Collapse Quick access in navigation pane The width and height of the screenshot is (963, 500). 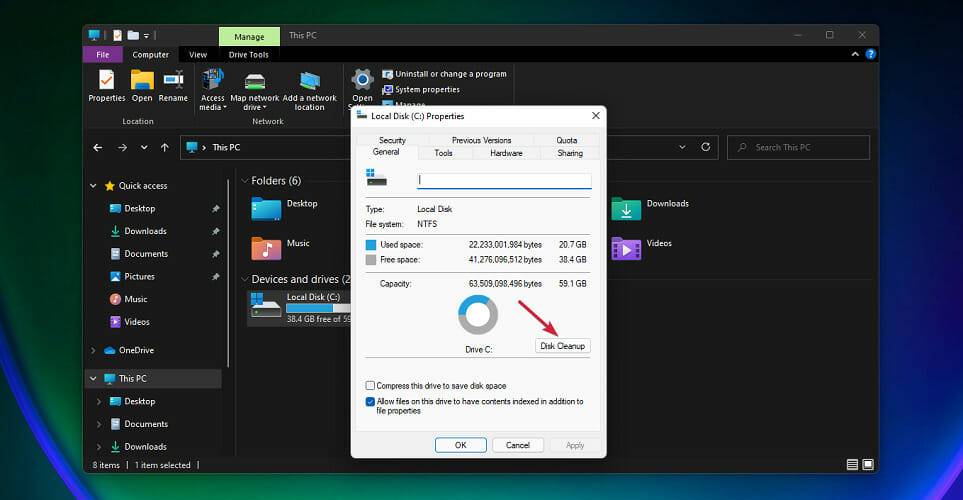(93, 186)
